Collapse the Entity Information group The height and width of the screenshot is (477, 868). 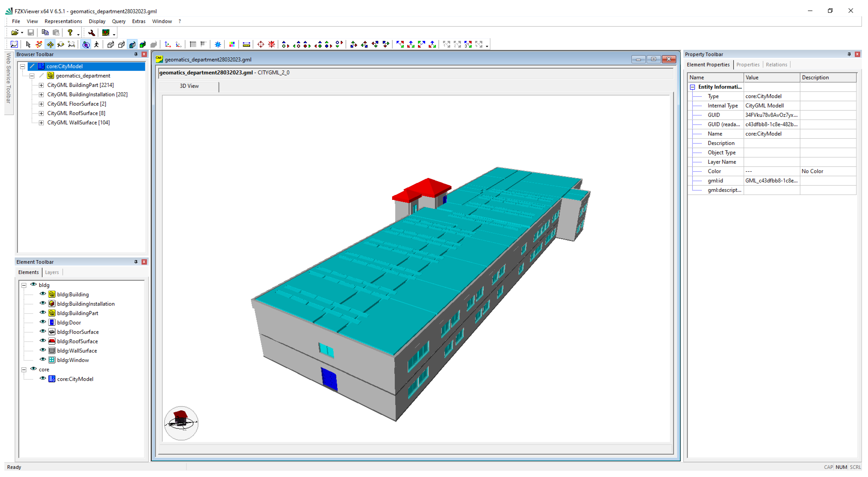point(692,87)
